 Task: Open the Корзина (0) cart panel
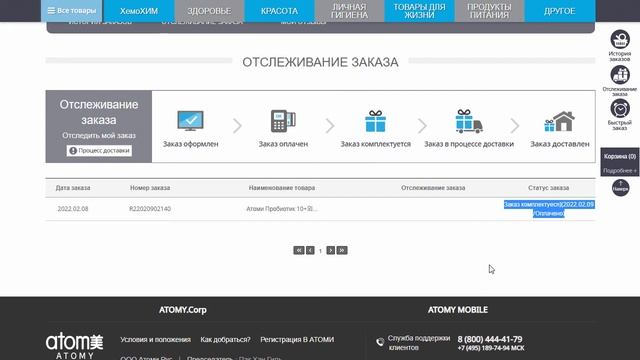(x=620, y=156)
